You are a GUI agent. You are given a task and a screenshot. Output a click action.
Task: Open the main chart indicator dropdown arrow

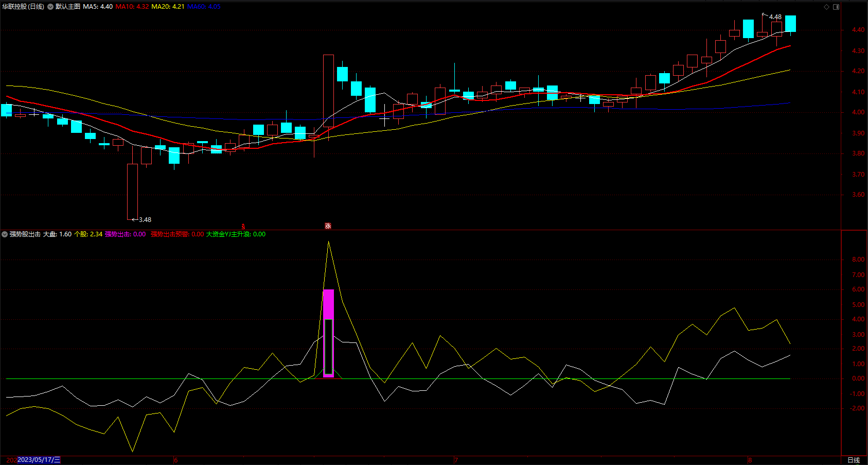tap(50, 7)
